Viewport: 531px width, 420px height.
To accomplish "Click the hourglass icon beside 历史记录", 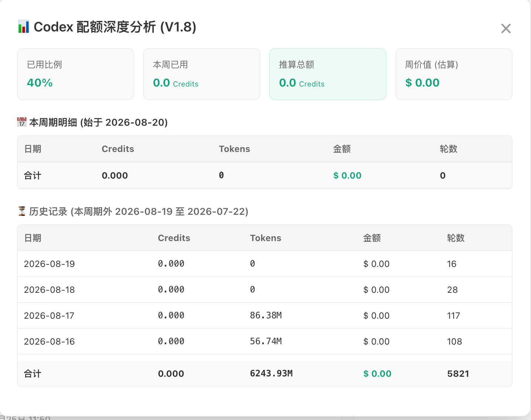I will click(22, 211).
